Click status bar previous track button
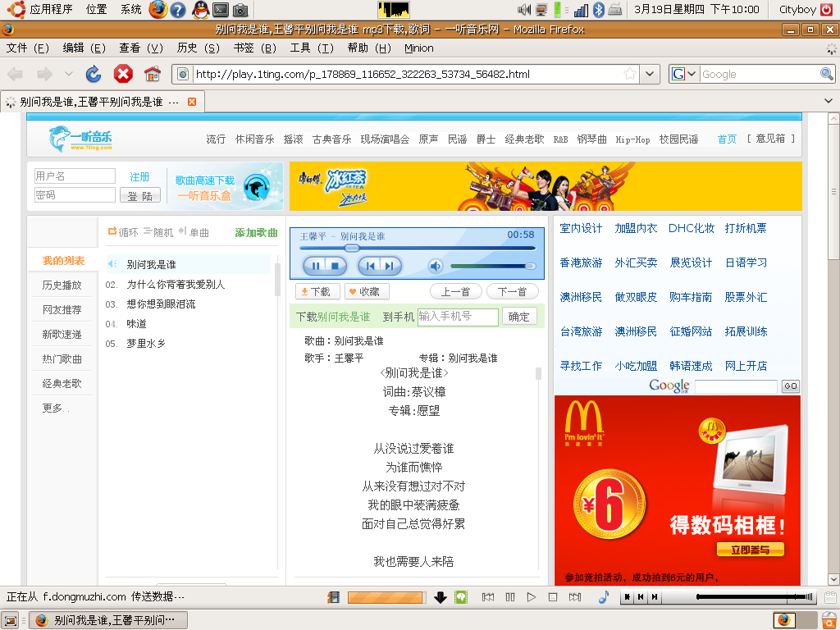840x630 pixels. (488, 597)
